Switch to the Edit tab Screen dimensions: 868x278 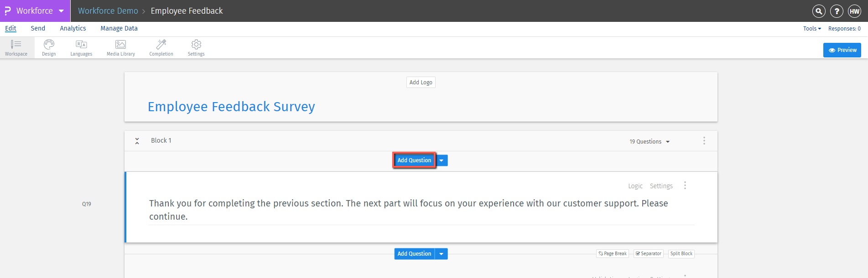pos(10,28)
